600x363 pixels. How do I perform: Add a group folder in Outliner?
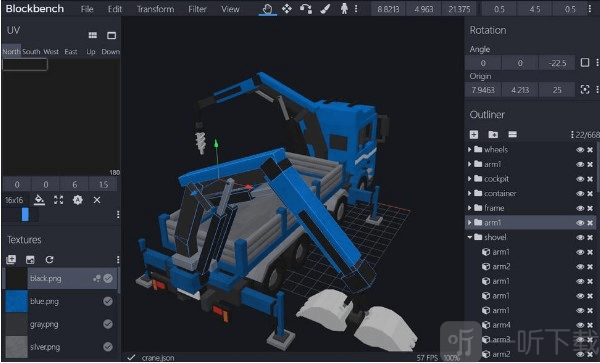tap(493, 134)
